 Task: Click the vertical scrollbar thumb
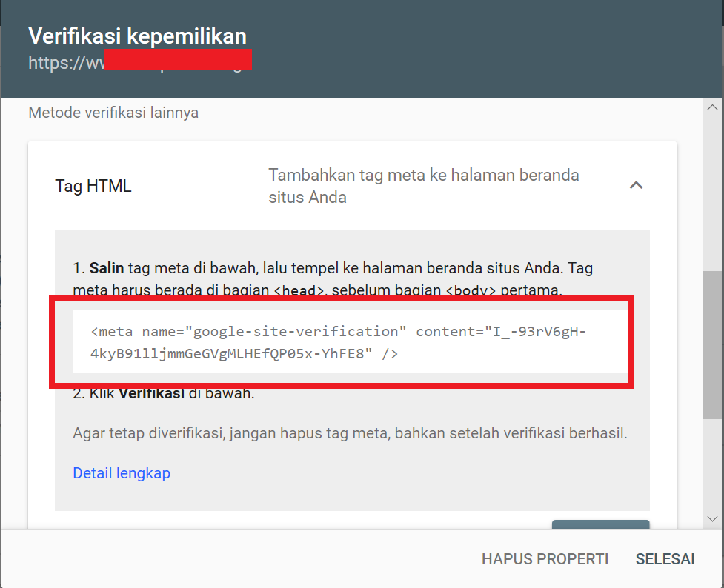point(712,344)
